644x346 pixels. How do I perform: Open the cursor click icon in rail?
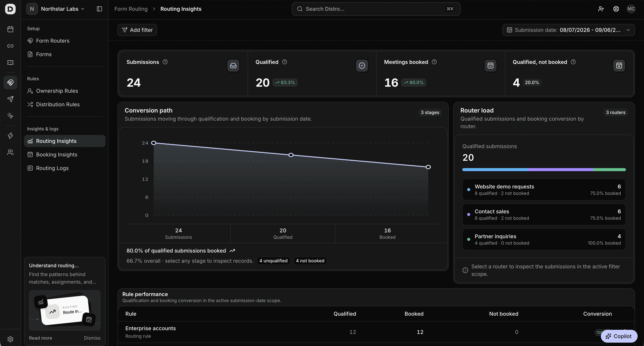10,116
